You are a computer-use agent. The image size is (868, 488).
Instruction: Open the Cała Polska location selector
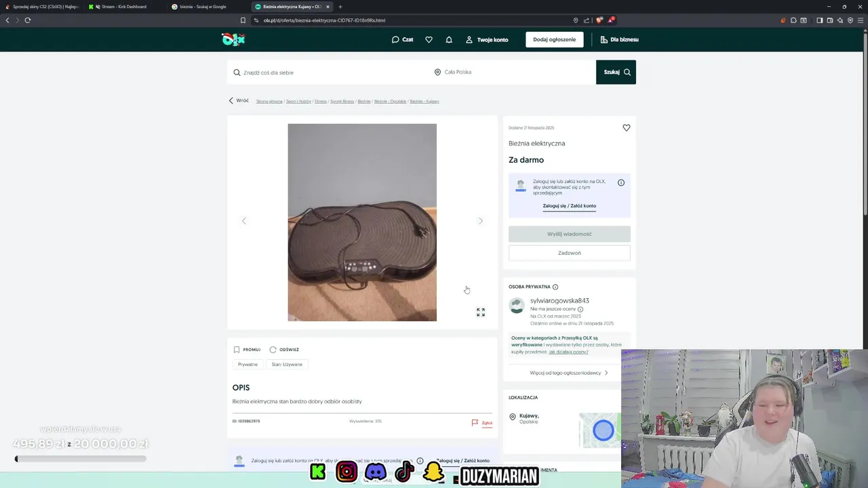tap(513, 73)
